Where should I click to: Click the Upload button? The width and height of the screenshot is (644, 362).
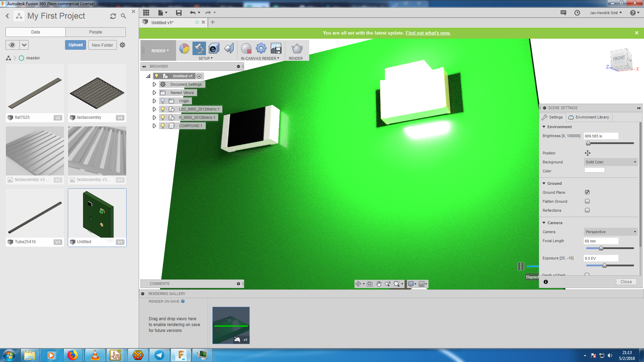75,45
